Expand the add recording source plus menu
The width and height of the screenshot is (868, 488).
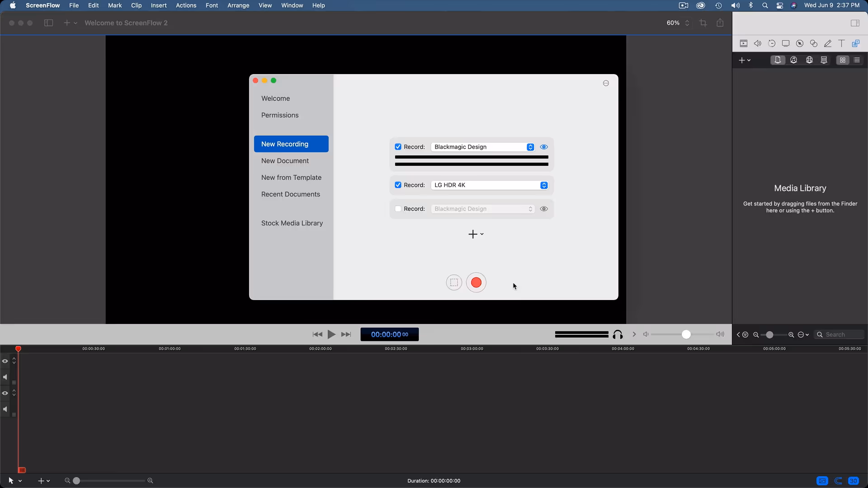[476, 234]
